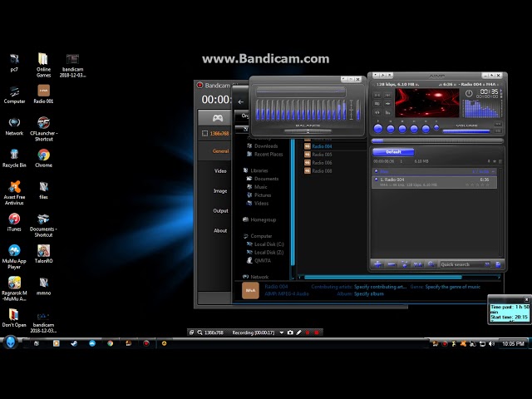Screen dimensions: 532x399
Task: Click the Bandicam record icon in taskbar
Action: click(x=146, y=343)
